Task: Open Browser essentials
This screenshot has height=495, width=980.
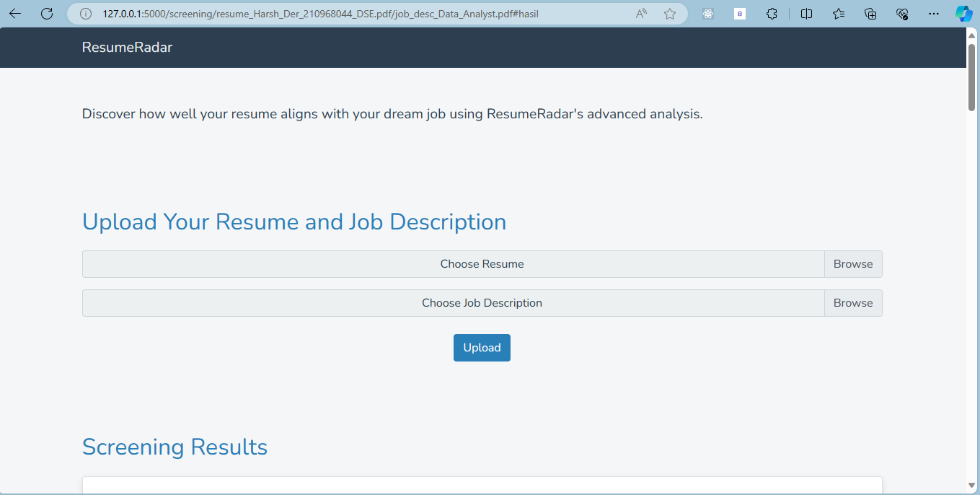Action: click(x=902, y=14)
